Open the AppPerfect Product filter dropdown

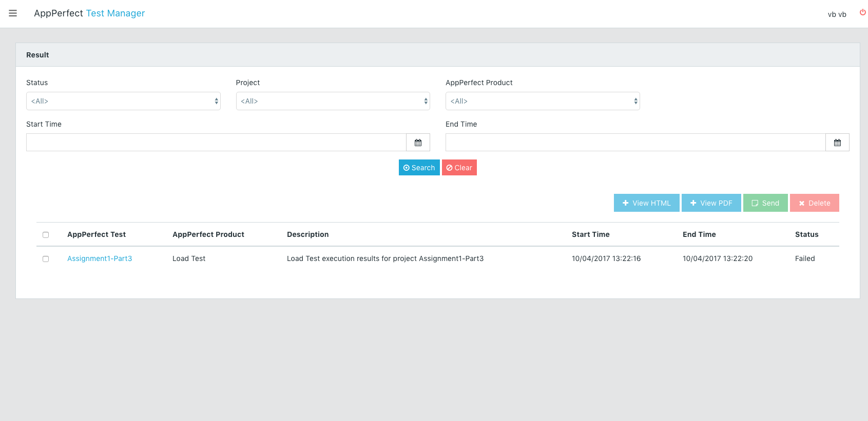click(543, 101)
